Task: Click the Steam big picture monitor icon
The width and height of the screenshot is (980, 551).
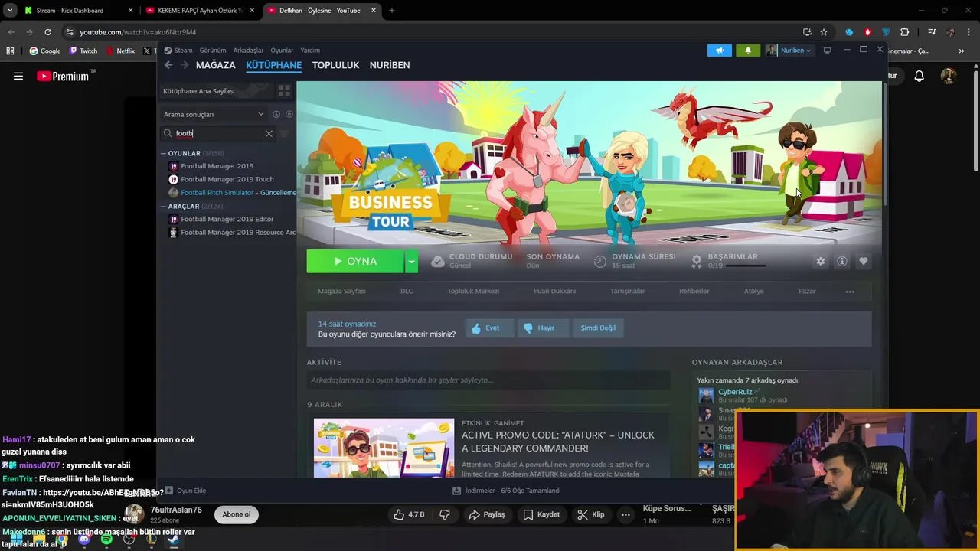Action: 827,51
